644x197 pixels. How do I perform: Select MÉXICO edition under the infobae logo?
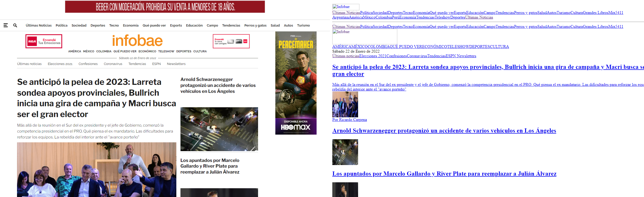pyautogui.click(x=89, y=51)
